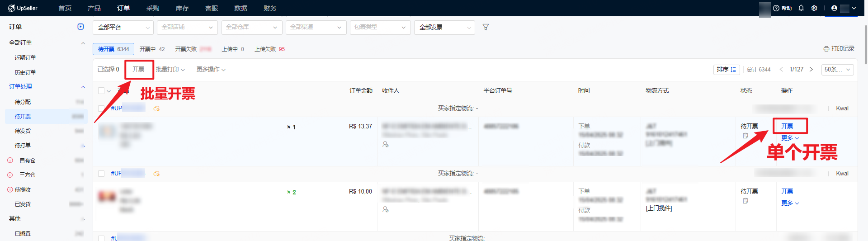The width and height of the screenshot is (868, 241).
Task: Switch to the 上传失败 tab
Action: tap(269, 49)
